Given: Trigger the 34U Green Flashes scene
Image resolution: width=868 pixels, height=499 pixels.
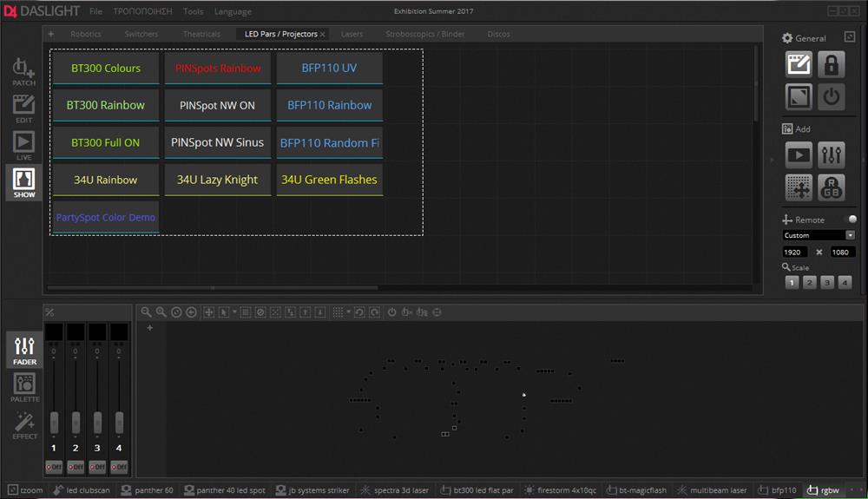Looking at the screenshot, I should pyautogui.click(x=329, y=180).
